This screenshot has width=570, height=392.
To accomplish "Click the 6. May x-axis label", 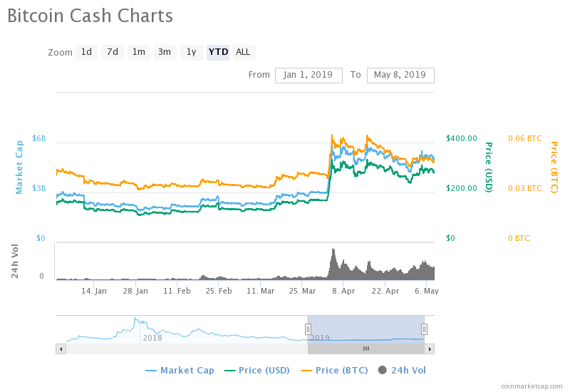I will click(427, 291).
